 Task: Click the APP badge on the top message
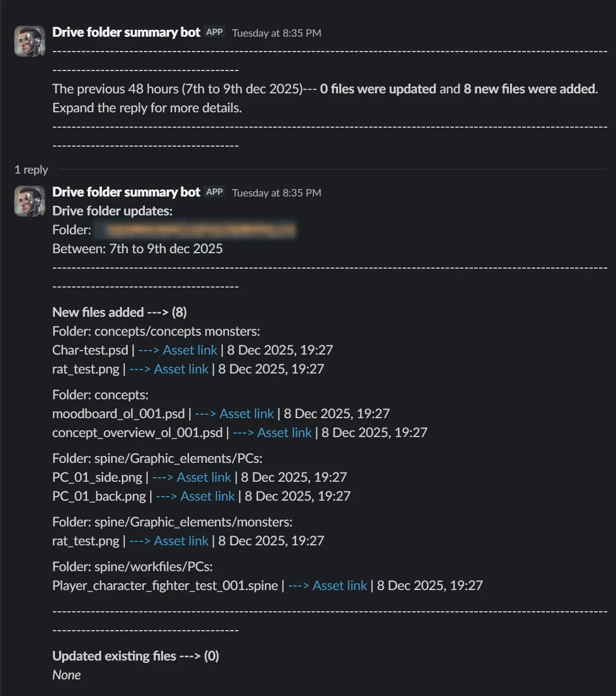click(x=214, y=32)
